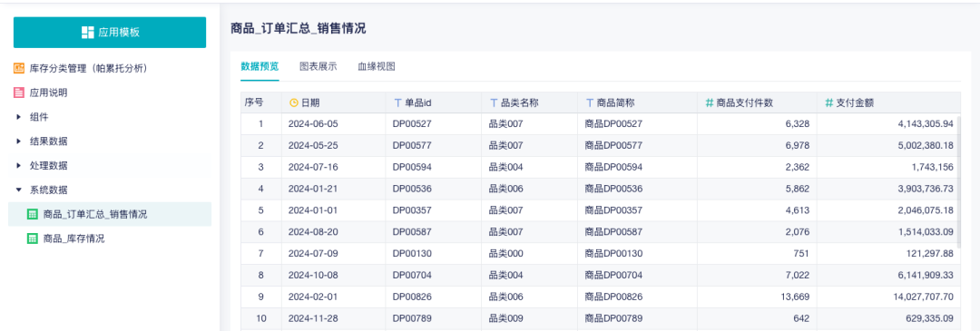Screen dimensions: 980x331
Task: Click the 应用模板 button
Action: pyautogui.click(x=110, y=33)
